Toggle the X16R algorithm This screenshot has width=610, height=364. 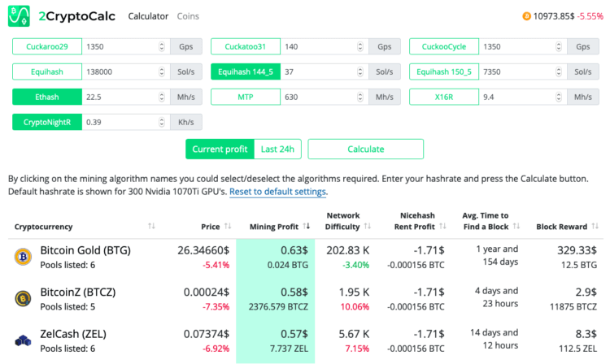point(444,97)
